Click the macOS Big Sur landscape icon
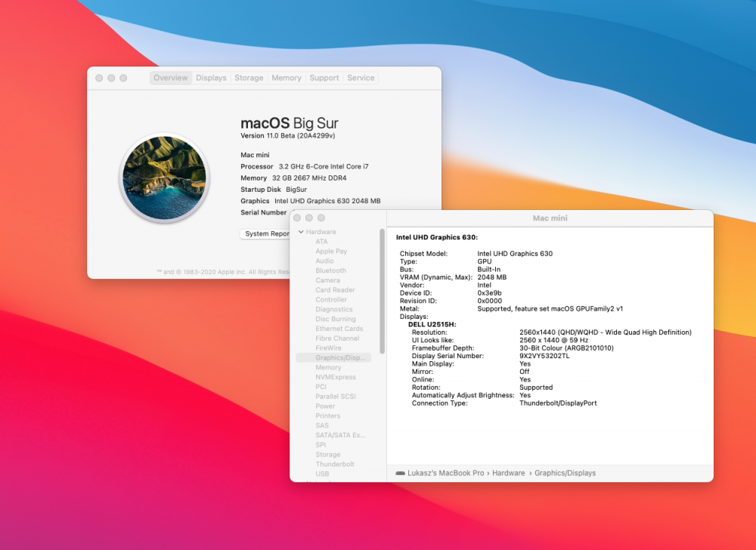 click(164, 178)
